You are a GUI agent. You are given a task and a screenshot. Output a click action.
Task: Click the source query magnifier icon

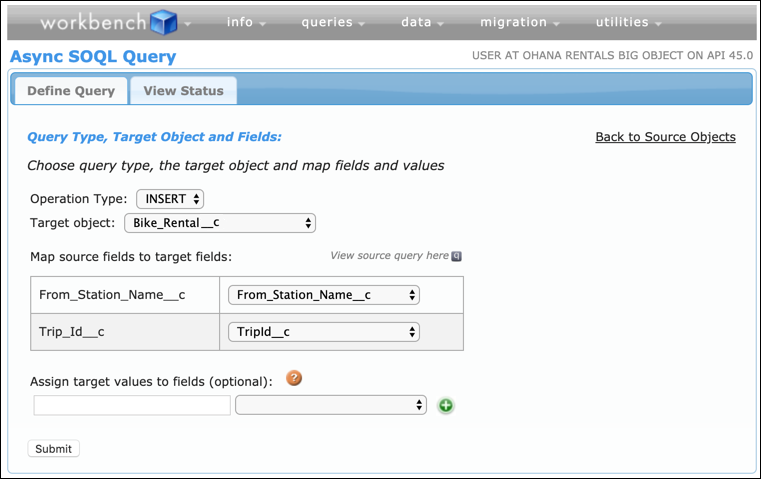tap(456, 256)
